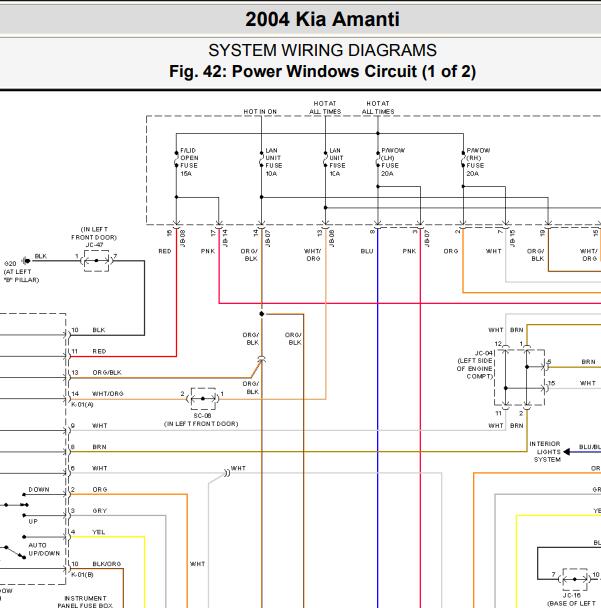The image size is (601, 608).
Task: Click pin '3 GRY' label
Action: (x=89, y=511)
